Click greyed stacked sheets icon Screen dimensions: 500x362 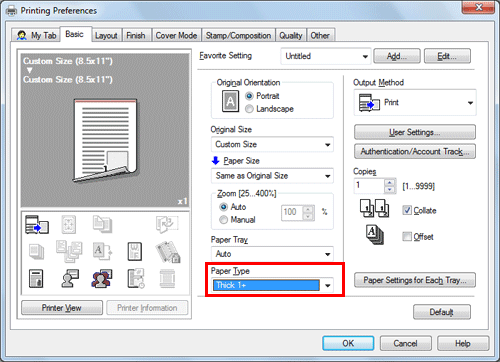click(x=36, y=252)
